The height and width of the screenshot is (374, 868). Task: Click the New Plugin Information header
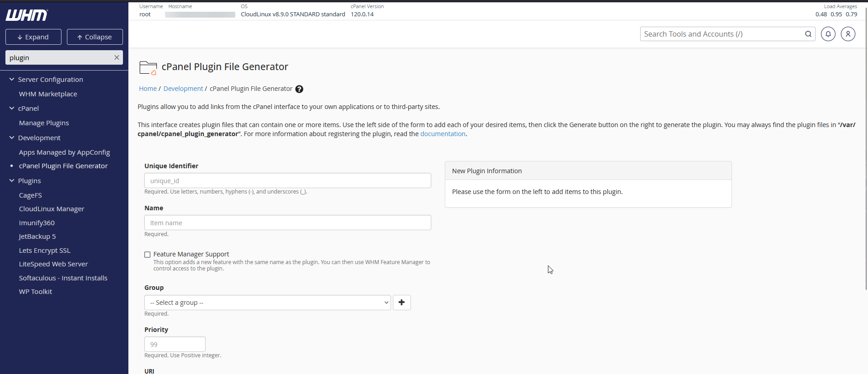point(588,171)
